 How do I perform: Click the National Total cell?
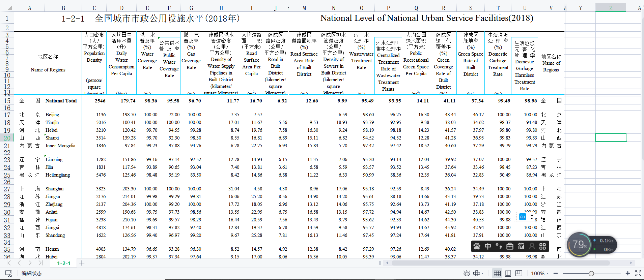tap(61, 101)
